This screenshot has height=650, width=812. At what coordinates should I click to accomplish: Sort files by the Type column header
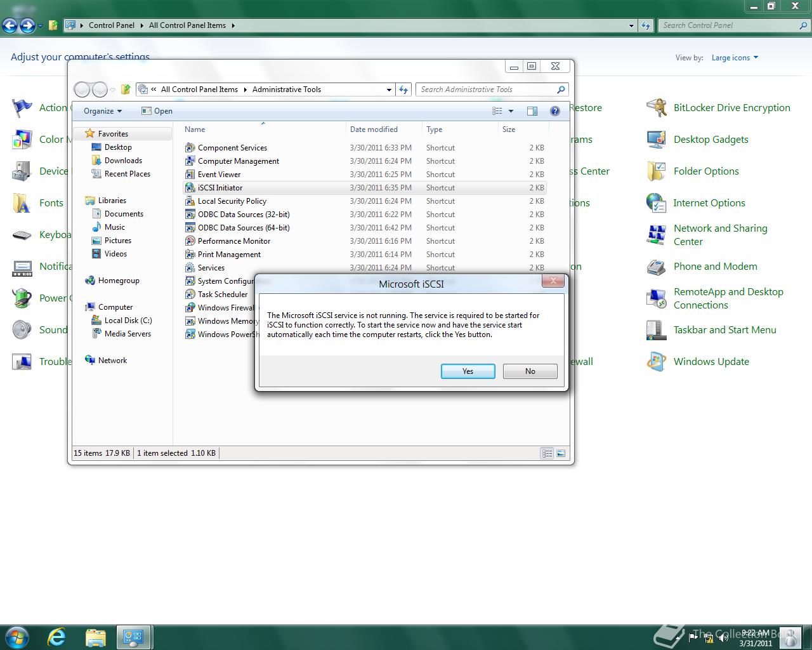(x=460, y=129)
